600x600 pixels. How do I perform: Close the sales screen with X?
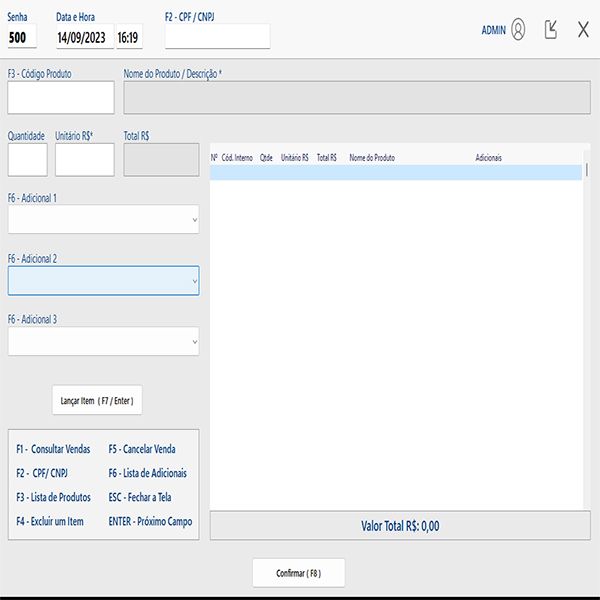[583, 30]
